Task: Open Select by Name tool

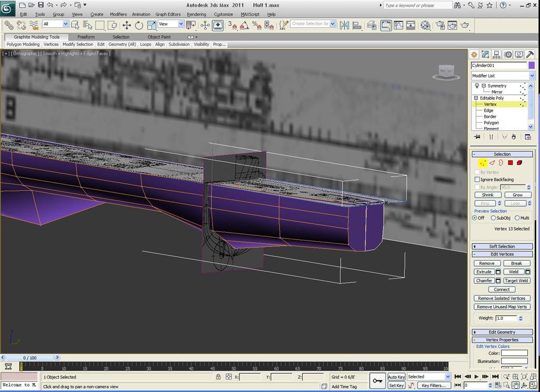Action: tap(88, 25)
